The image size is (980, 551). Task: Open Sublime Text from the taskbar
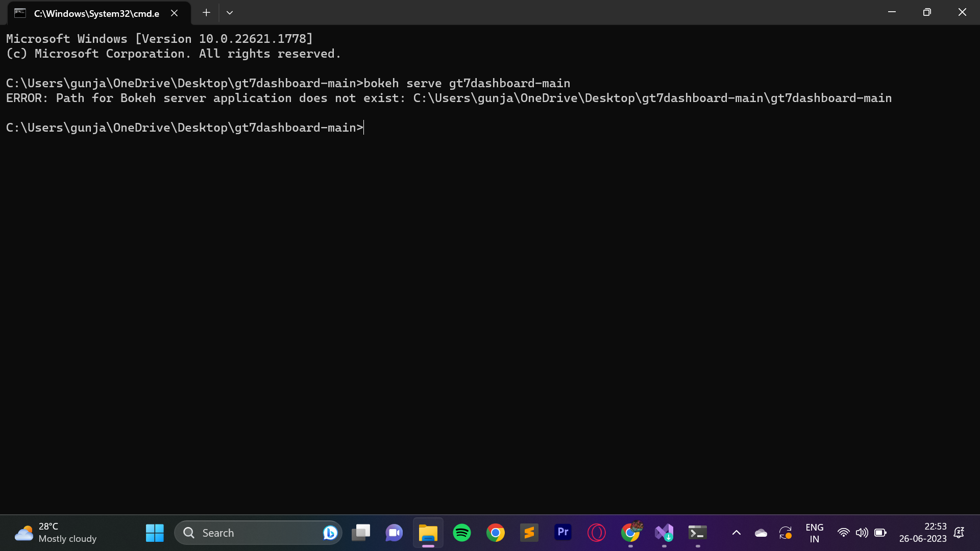tap(529, 532)
